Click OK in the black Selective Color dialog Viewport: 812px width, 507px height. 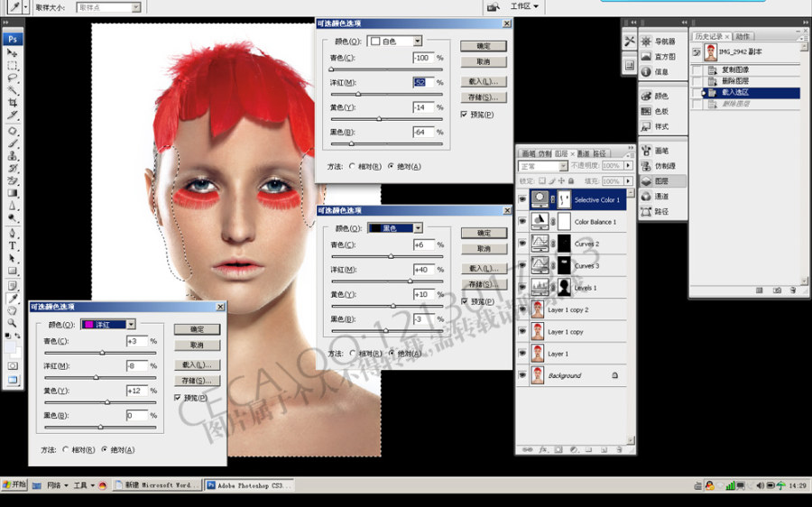484,233
